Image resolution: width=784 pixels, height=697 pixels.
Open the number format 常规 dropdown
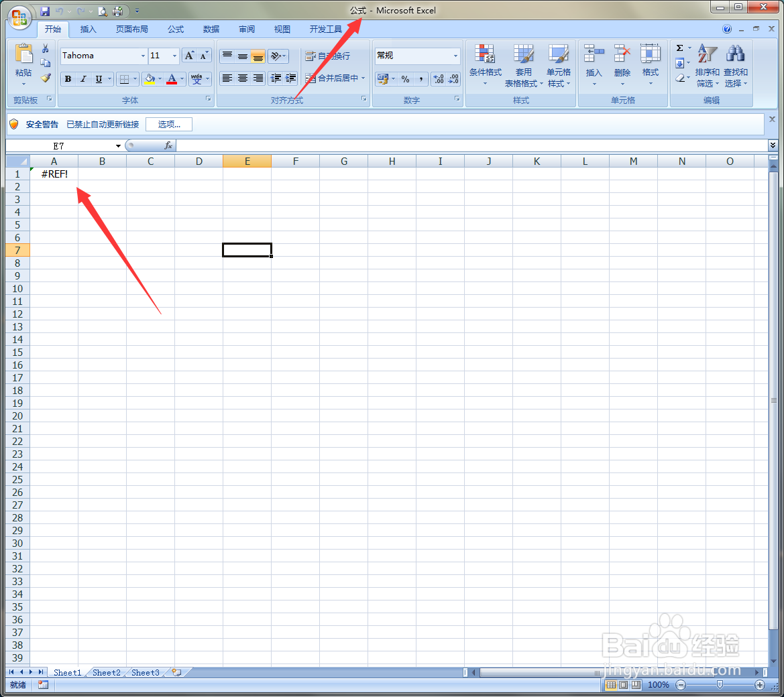tap(455, 56)
